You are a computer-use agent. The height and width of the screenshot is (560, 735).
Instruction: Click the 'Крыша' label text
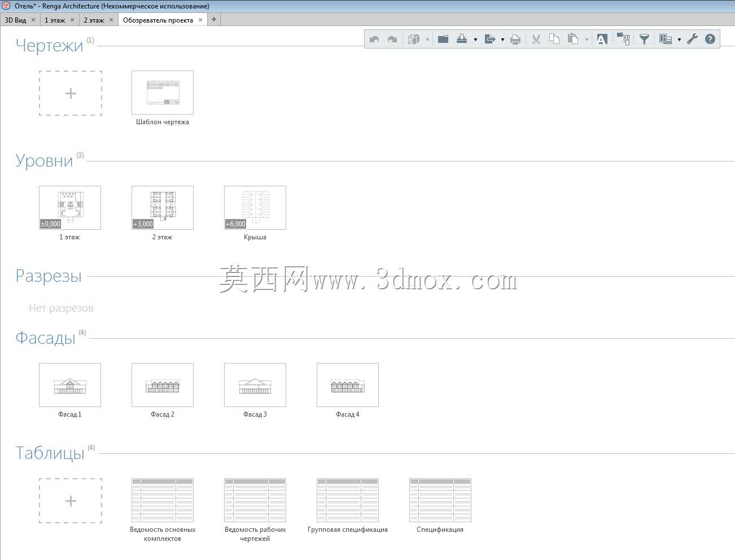pyautogui.click(x=255, y=237)
